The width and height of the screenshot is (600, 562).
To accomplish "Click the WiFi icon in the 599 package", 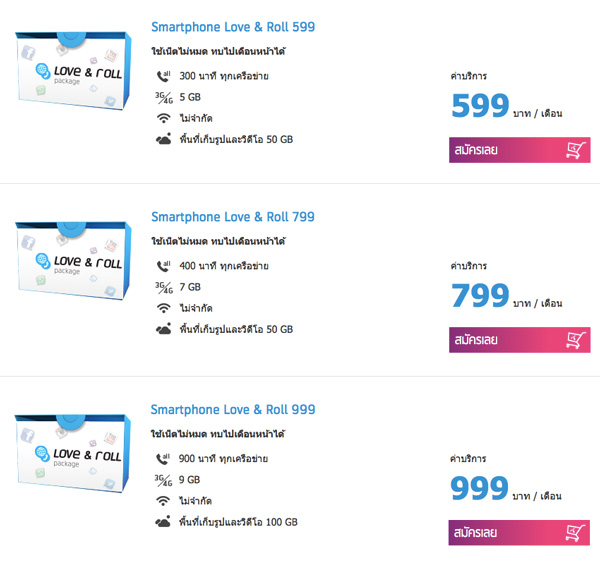I will click(164, 118).
